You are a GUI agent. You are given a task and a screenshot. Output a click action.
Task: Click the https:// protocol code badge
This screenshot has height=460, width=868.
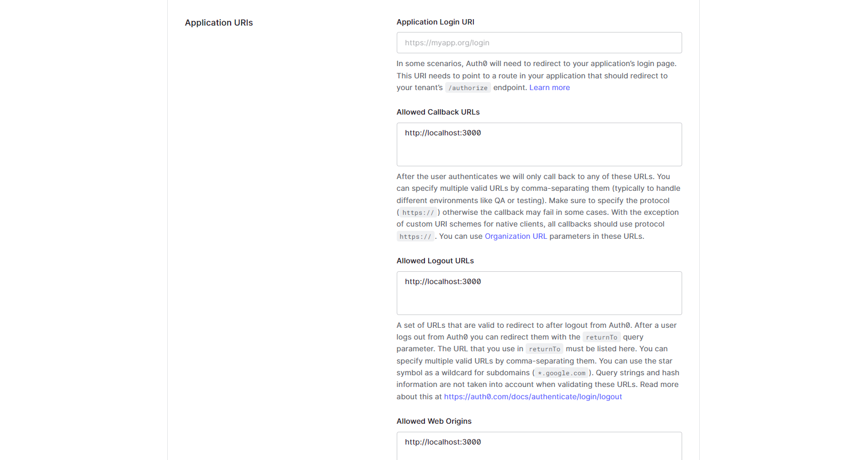(419, 212)
